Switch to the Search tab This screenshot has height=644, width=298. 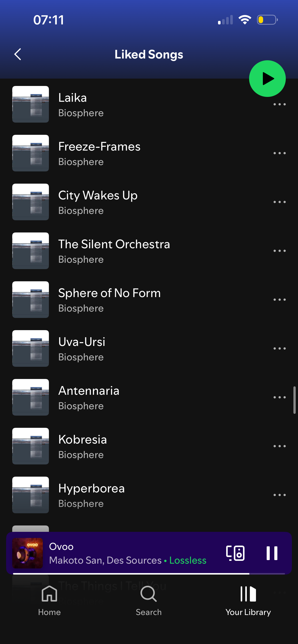click(x=149, y=601)
